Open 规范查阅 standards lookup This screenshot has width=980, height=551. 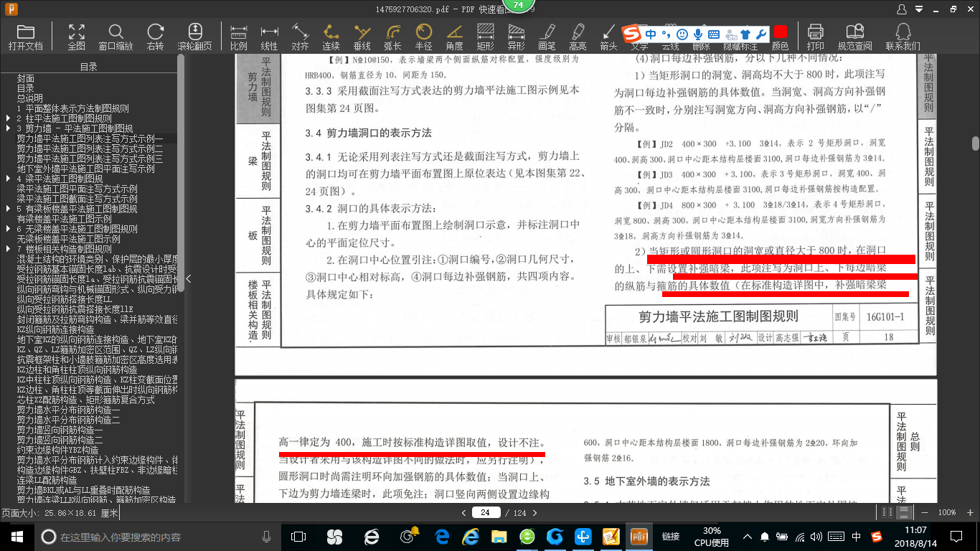854,37
